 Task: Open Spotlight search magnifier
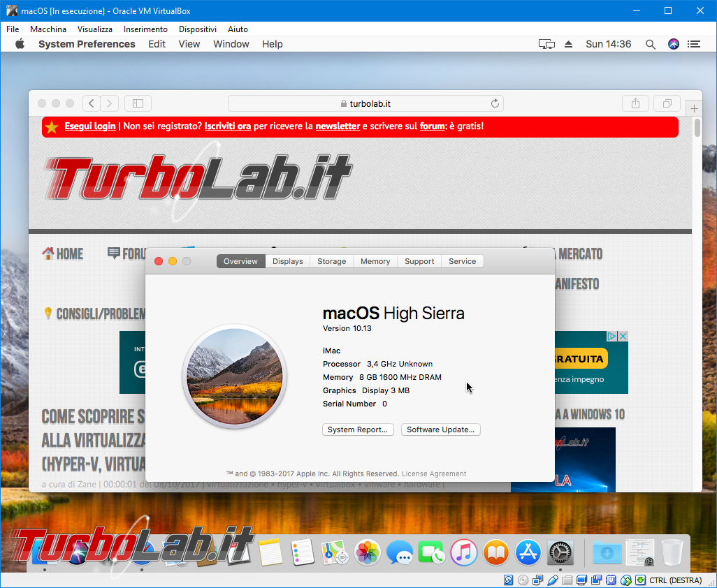(650, 44)
